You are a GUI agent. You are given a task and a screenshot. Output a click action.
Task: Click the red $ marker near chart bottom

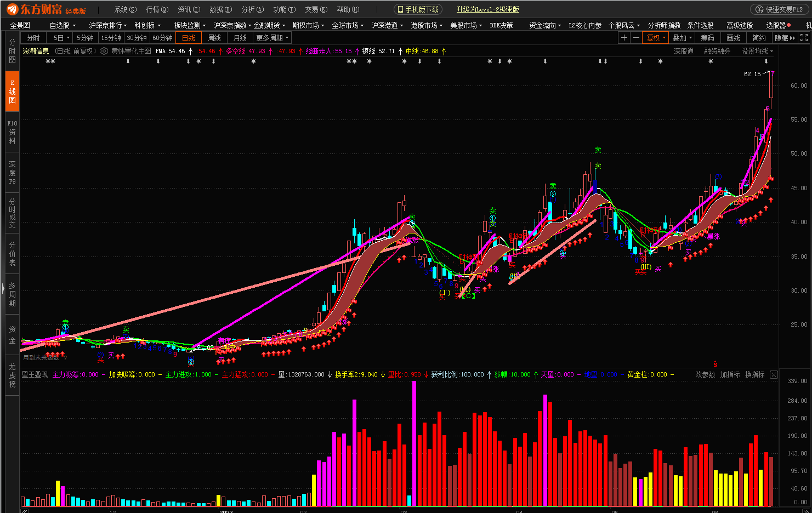[x=715, y=363]
